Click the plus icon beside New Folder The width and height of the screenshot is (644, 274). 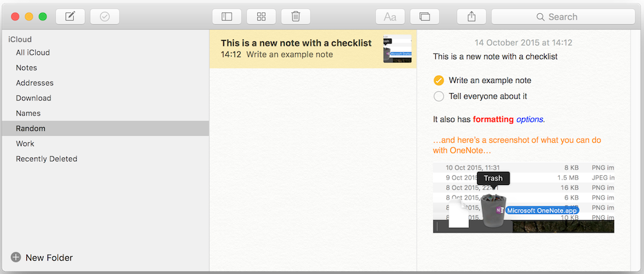[16, 257]
